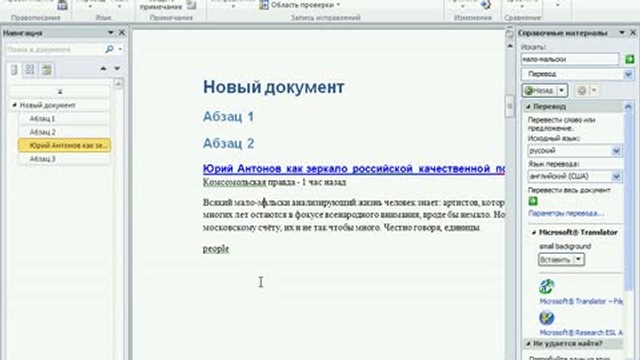Open the 'Microsoft® Translator' web link

[581, 301]
